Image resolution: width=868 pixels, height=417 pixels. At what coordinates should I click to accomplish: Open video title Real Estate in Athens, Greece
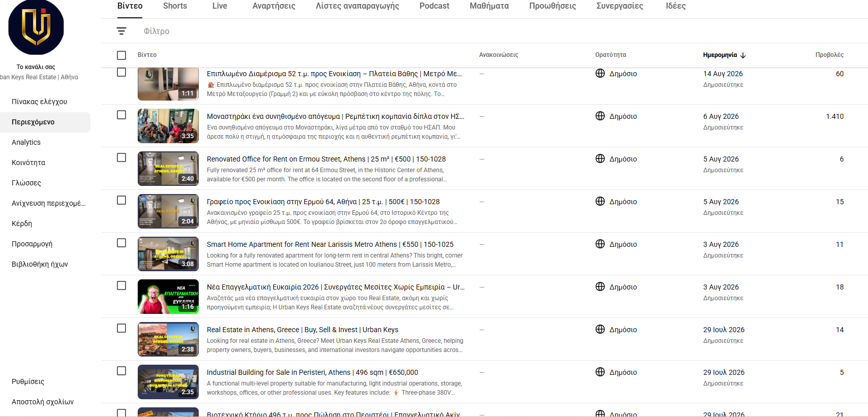click(302, 330)
